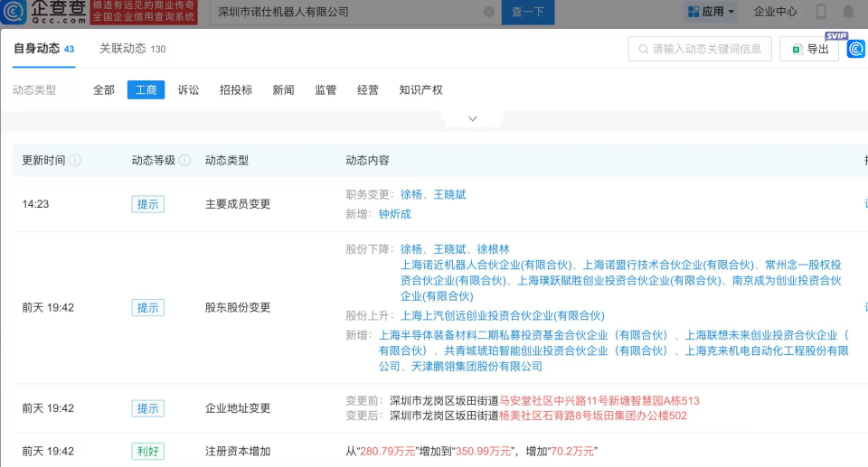Image resolution: width=868 pixels, height=467 pixels.
Task: Open 徐根林 shareholder link
Action: coord(494,249)
